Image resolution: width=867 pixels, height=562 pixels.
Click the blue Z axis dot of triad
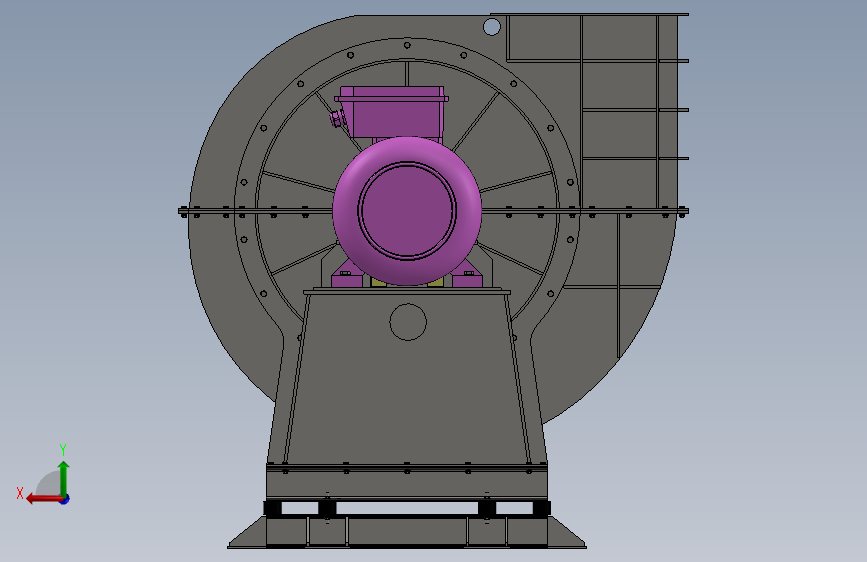(65, 499)
